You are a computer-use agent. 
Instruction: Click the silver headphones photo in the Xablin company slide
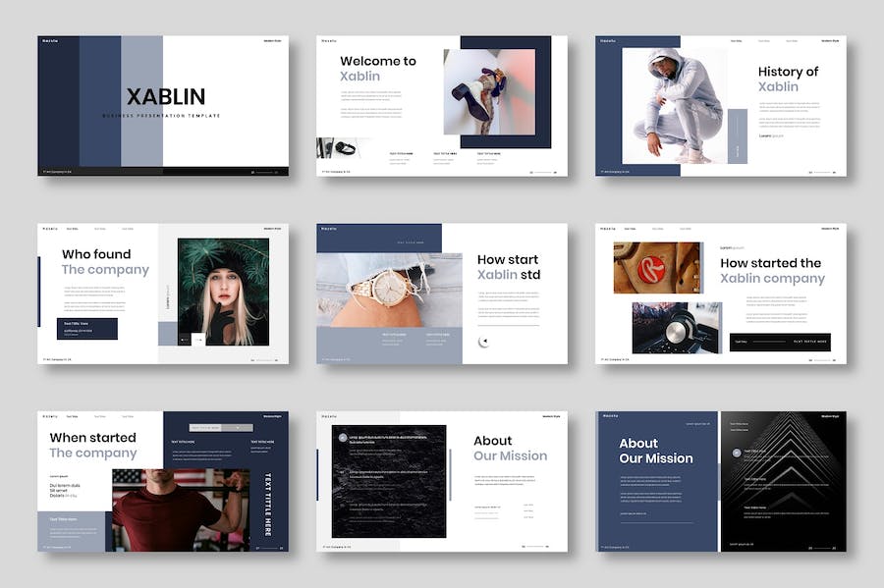[x=675, y=328]
